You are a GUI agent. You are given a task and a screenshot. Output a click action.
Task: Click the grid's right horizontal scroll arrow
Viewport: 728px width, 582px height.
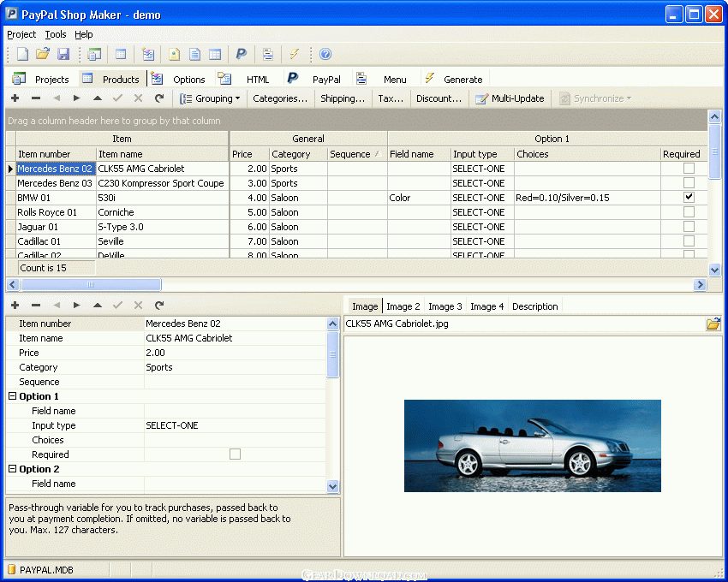(x=700, y=284)
